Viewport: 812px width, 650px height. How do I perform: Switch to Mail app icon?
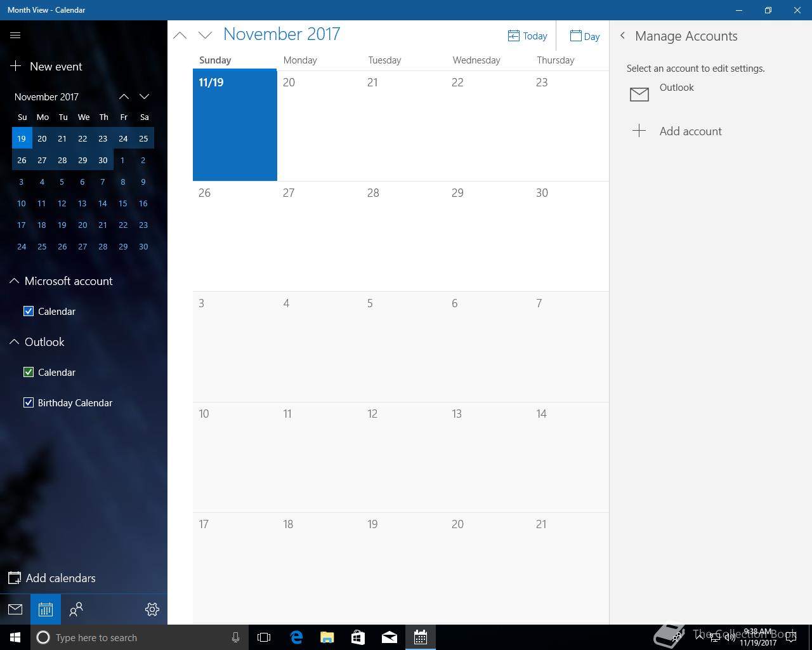[x=15, y=609]
